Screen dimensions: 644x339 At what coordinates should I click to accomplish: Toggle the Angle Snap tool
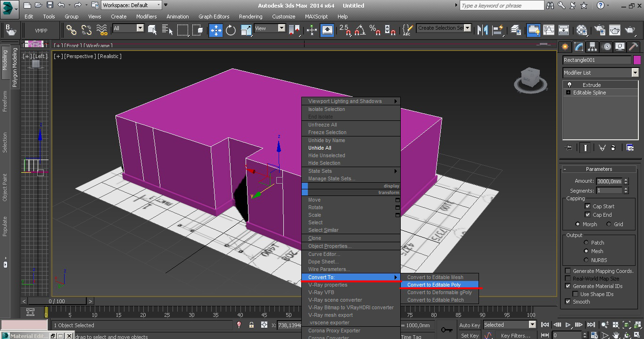360,30
